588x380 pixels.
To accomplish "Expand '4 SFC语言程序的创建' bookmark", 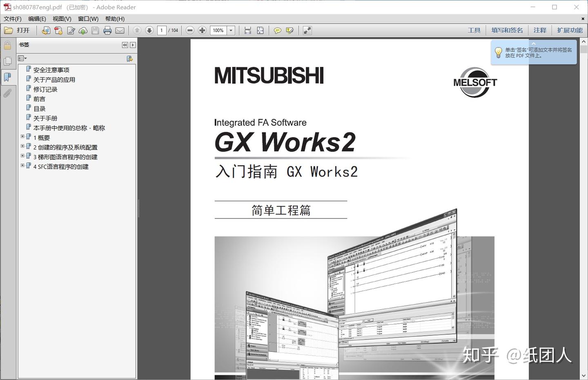I will (22, 165).
